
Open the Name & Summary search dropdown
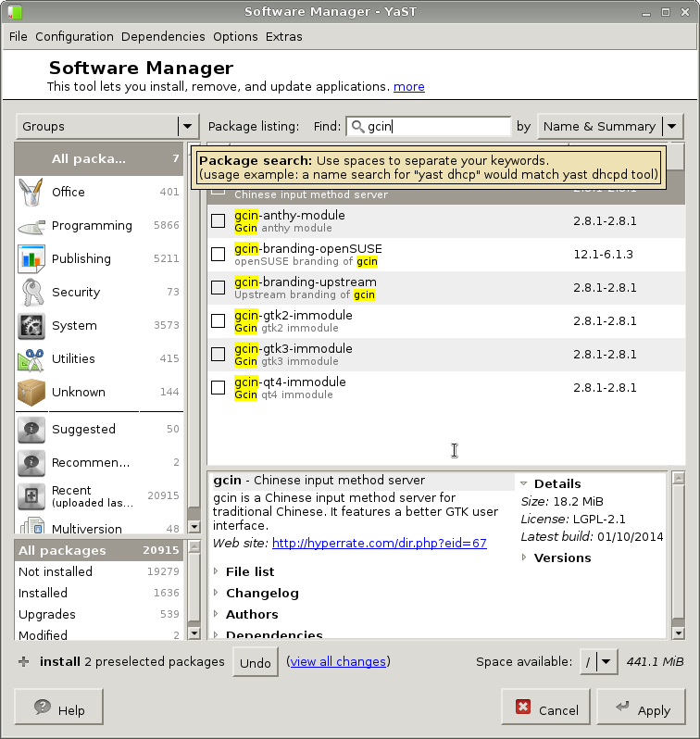coord(610,126)
